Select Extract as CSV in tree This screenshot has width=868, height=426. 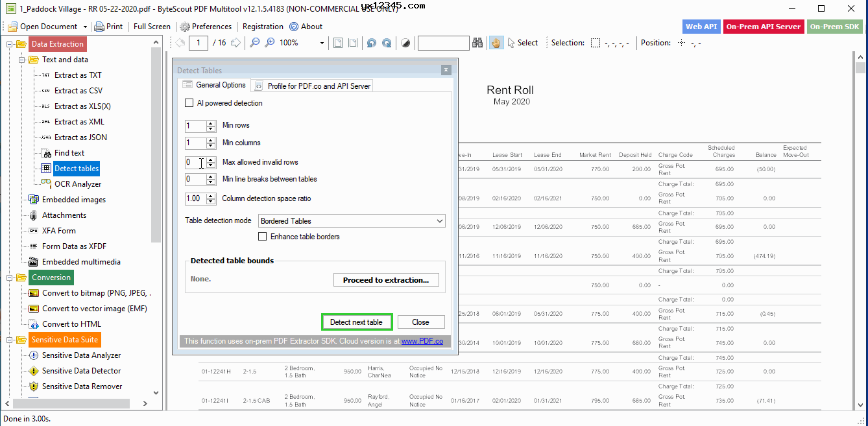pos(78,91)
